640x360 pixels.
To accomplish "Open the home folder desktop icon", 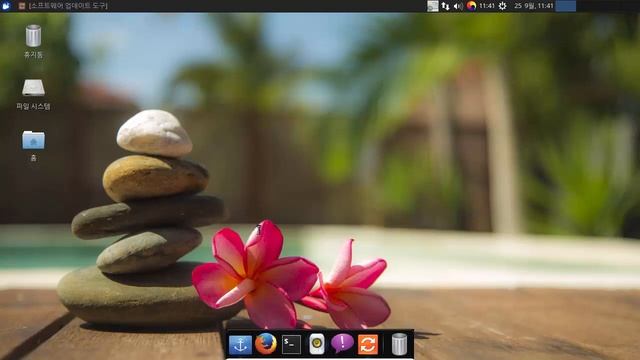I will [33, 140].
